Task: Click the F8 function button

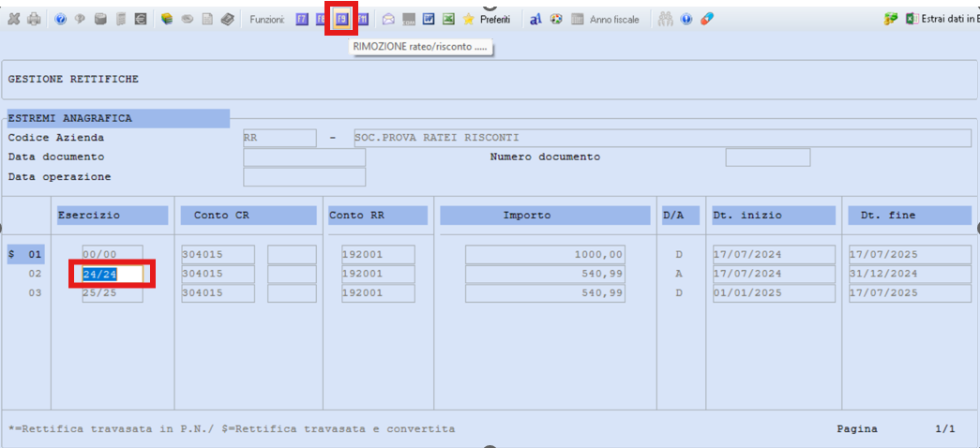Action: (x=321, y=20)
